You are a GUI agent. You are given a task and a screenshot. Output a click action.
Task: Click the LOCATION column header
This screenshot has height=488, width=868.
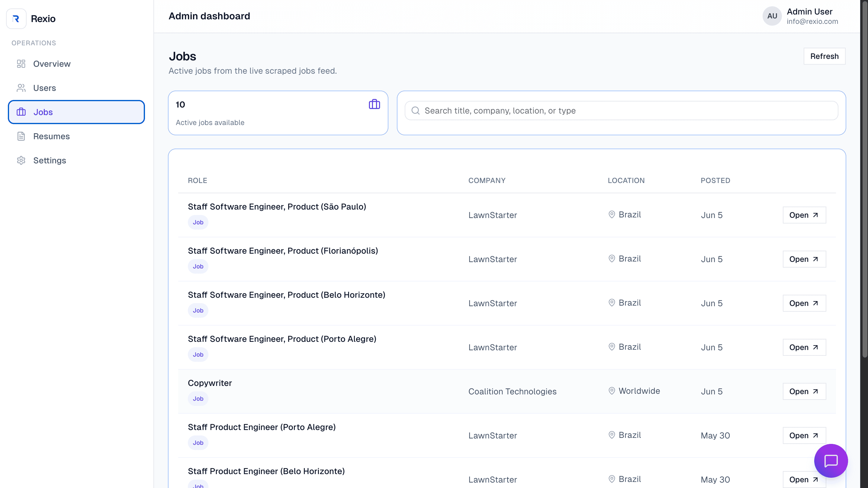[626, 181]
